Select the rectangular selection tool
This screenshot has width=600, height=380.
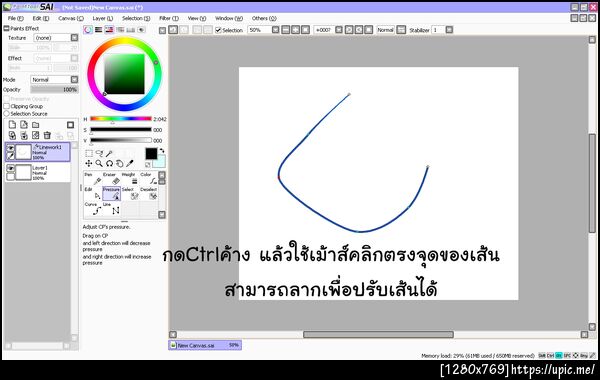tap(89, 153)
